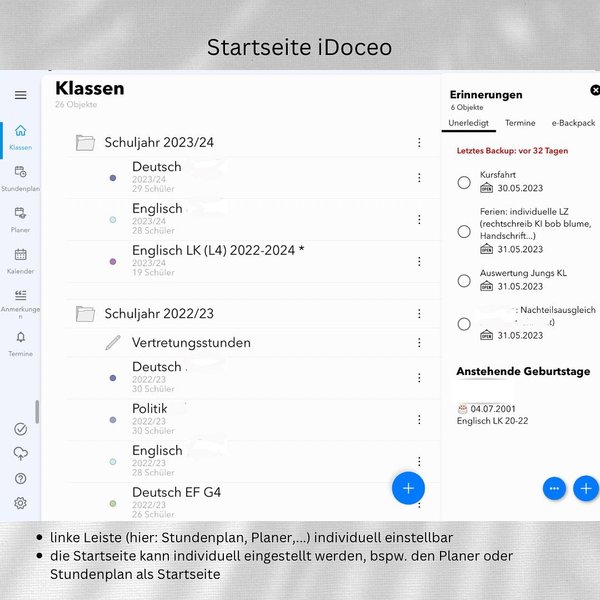Image resolution: width=600 pixels, height=600 pixels.
Task: Mark Kursfahrt reminder as done
Action: [464, 183]
